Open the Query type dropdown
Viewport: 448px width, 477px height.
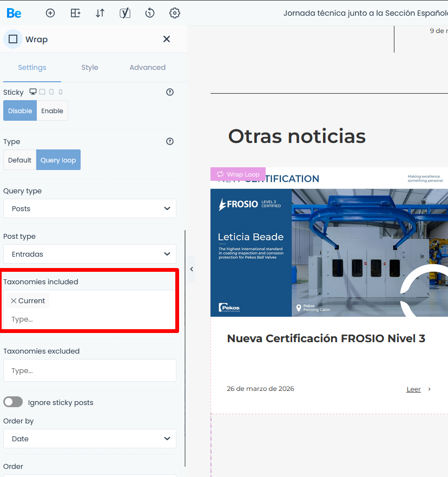tap(90, 208)
